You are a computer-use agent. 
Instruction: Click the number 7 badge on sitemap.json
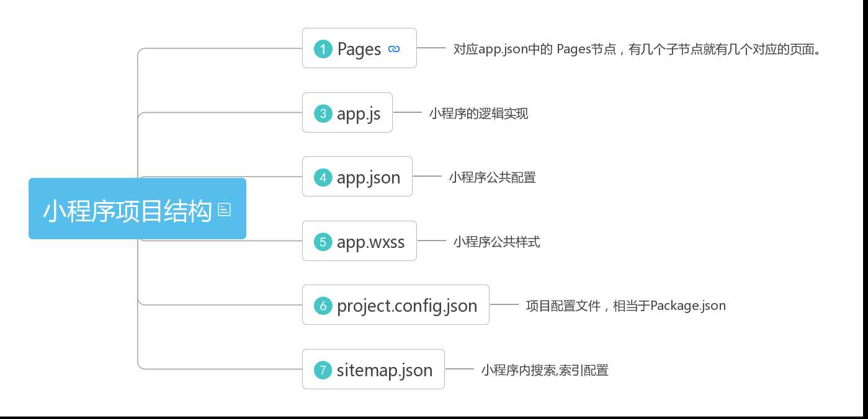323,370
